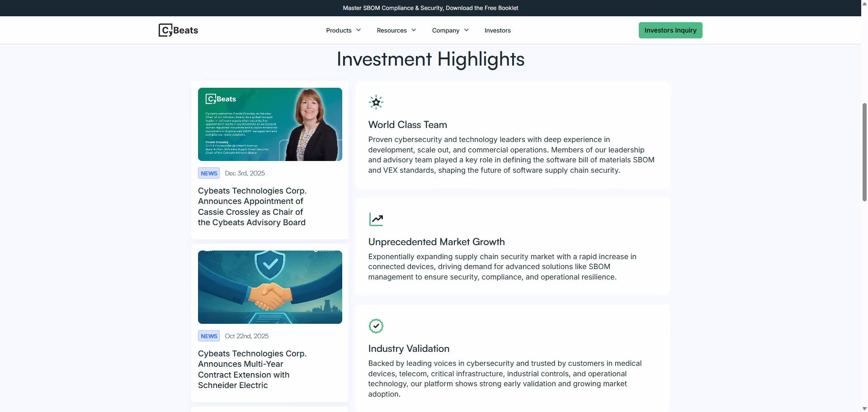Go to the Investors page link
The width and height of the screenshot is (868, 412).
[497, 30]
